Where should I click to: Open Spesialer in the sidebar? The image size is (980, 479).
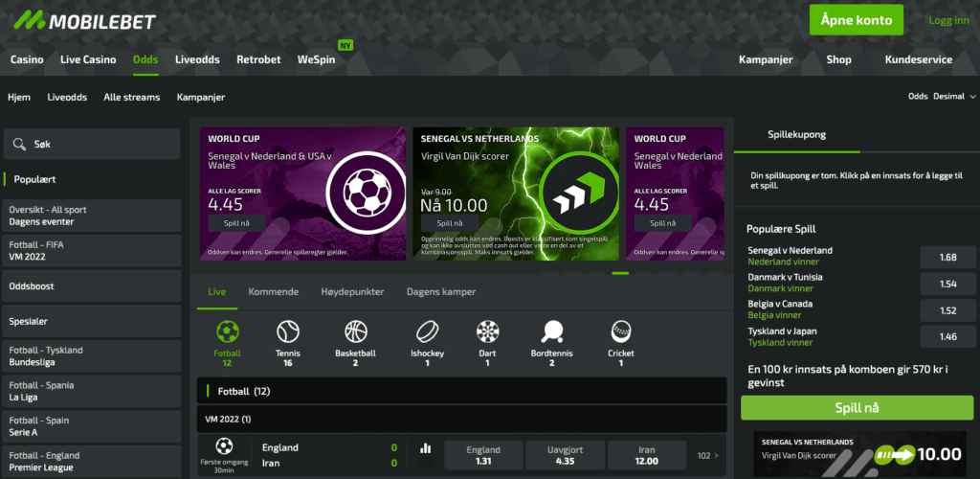point(92,321)
